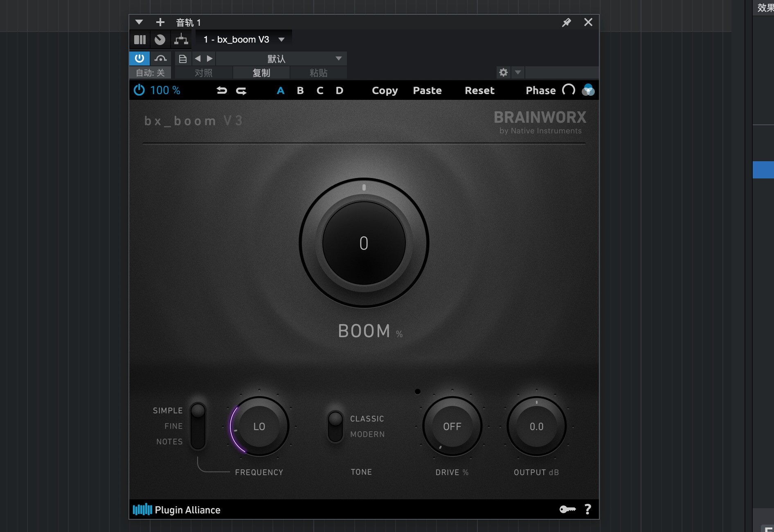Select SIMPLE frequency mode
The image size is (774, 532).
click(x=168, y=410)
